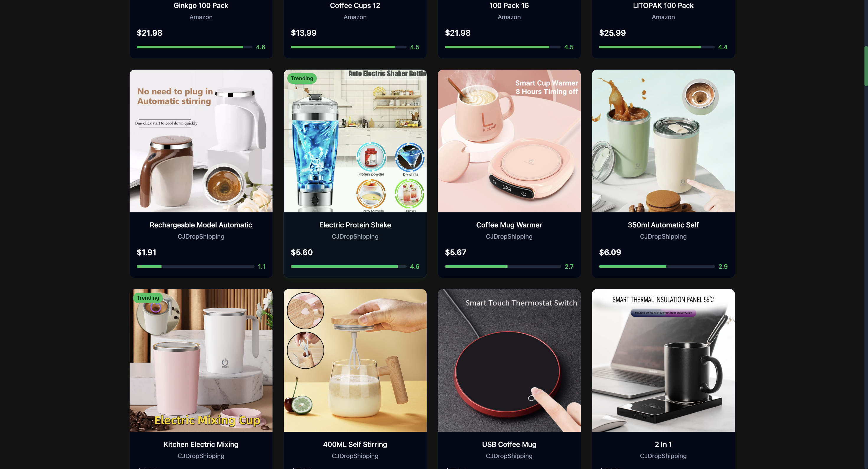The image size is (868, 469).
Task: Click the page vertical scrollbar thumb
Action: [x=865, y=66]
